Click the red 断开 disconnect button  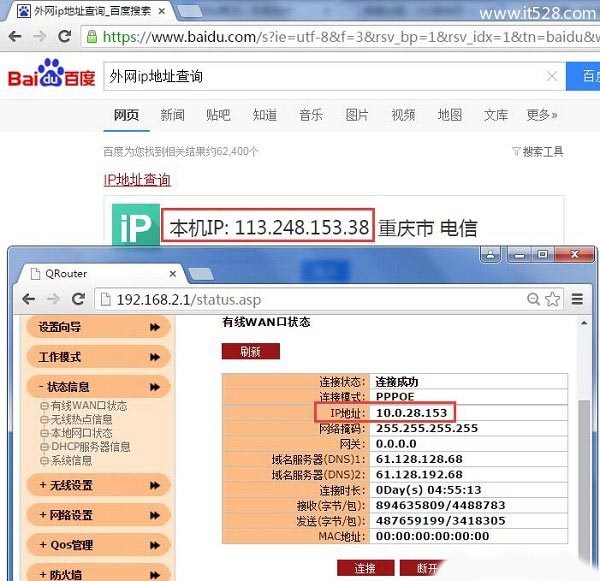point(423,568)
